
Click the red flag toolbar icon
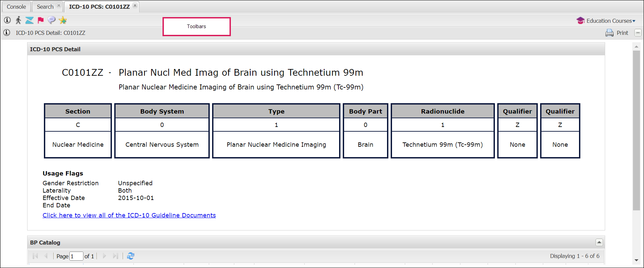tap(41, 20)
